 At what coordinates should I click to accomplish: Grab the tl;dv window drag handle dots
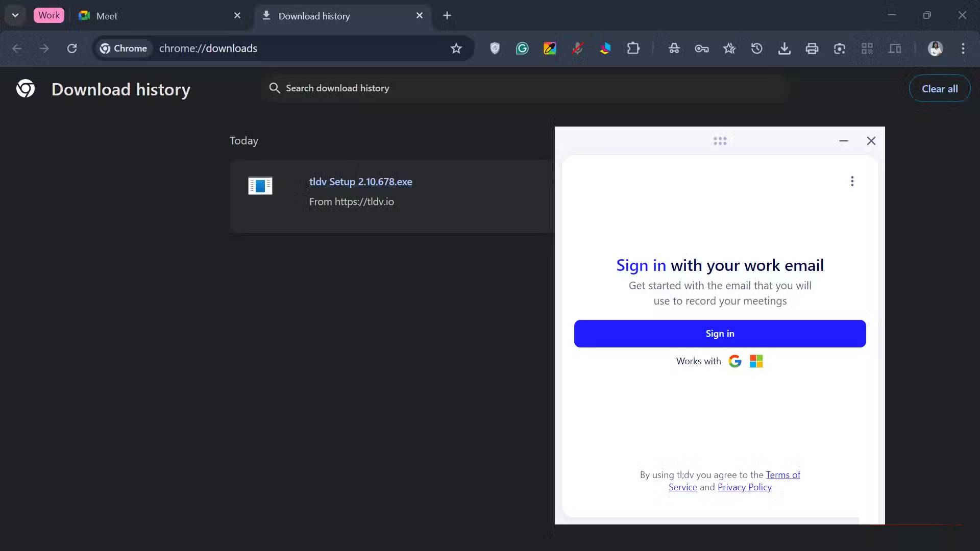coord(720,141)
